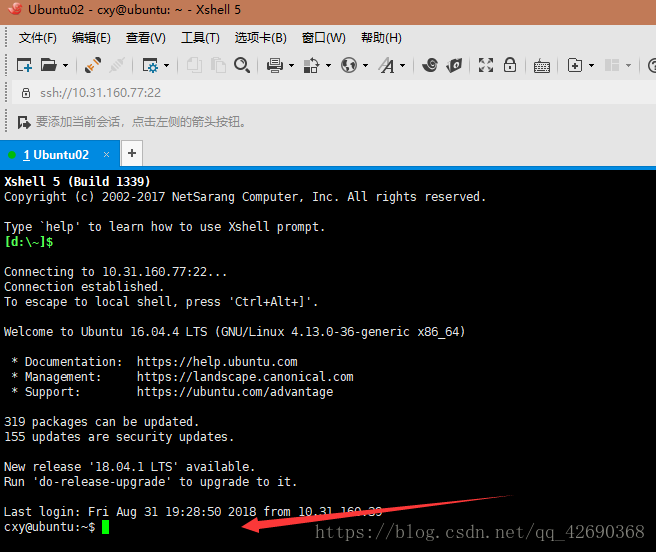This screenshot has height=552, width=656.
Task: Expand the Print dropdown arrow
Action: [291, 65]
